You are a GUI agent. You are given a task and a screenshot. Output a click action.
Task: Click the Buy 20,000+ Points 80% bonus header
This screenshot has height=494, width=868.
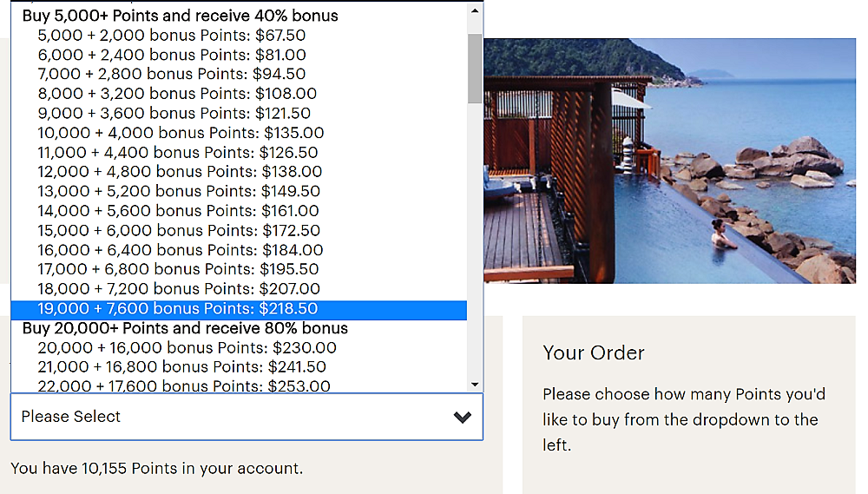pos(185,328)
